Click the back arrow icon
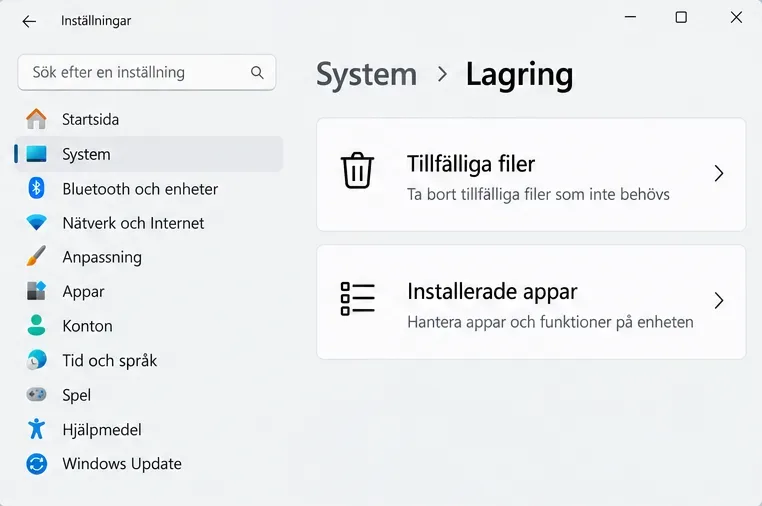Viewport: 762px width, 506px height. 29,21
